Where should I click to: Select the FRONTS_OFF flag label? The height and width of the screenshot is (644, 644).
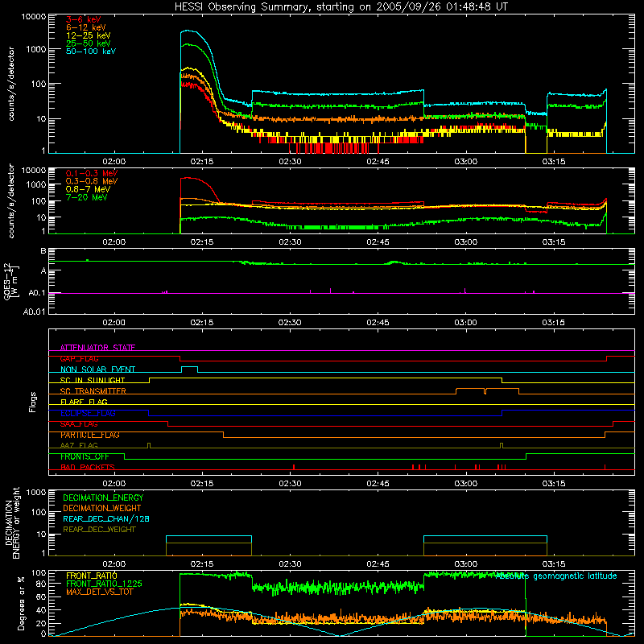point(85,456)
